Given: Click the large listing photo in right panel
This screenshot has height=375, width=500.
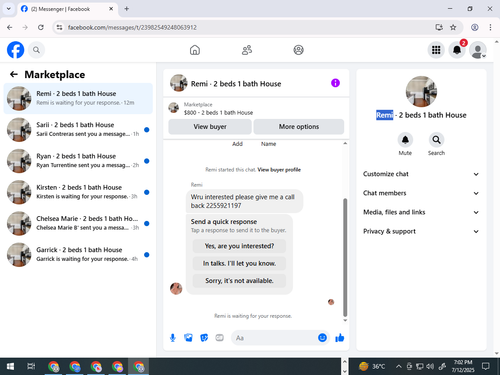Looking at the screenshot, I should [421, 91].
